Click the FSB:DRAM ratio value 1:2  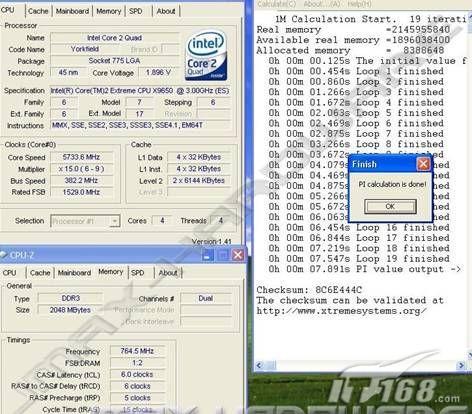point(137,363)
